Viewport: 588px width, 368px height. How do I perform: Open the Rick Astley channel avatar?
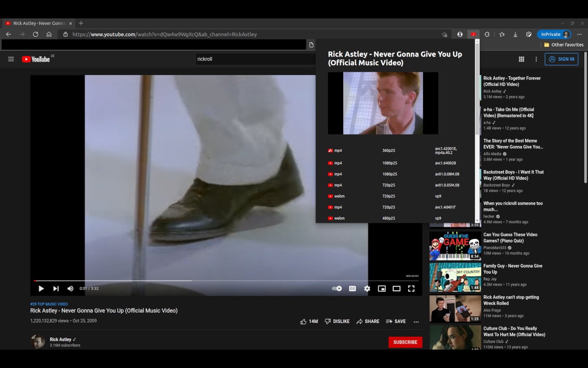(38, 342)
